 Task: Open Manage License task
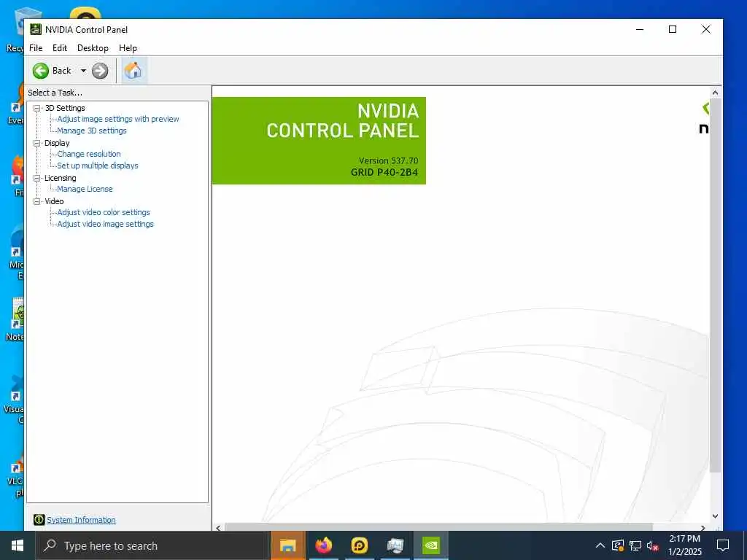coord(85,189)
